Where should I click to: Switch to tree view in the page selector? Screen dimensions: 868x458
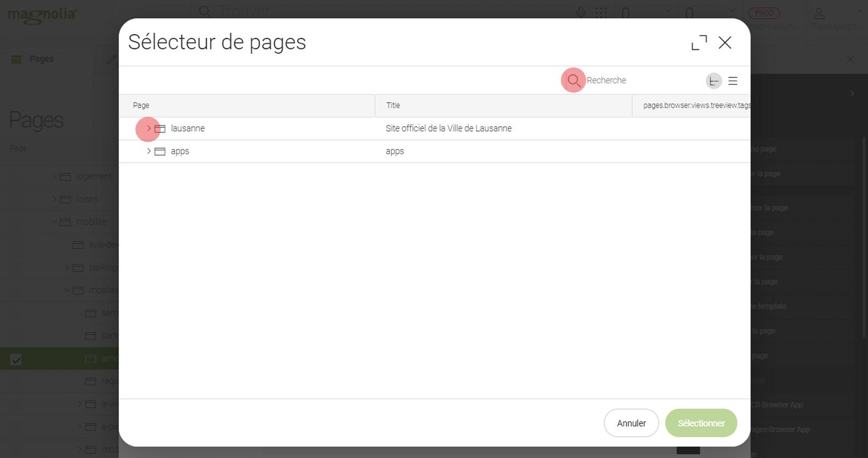coord(713,81)
